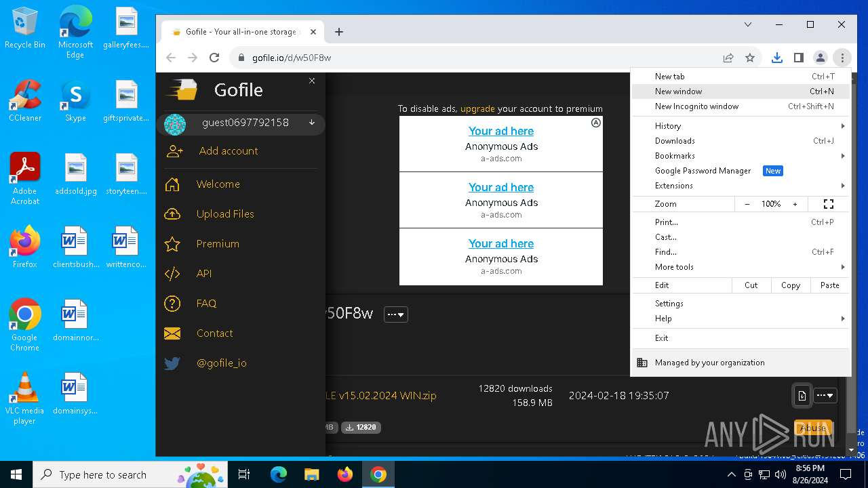Decrease zoom with minus button

click(747, 204)
